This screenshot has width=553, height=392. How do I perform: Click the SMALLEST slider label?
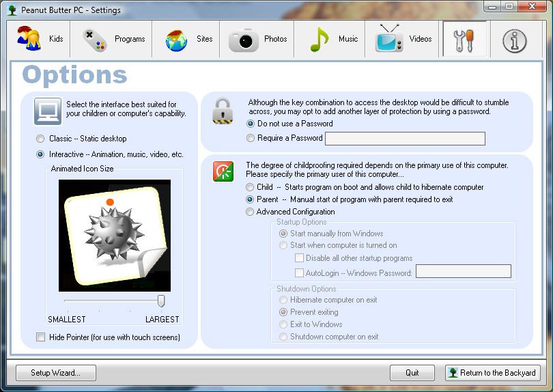pyautogui.click(x=67, y=320)
